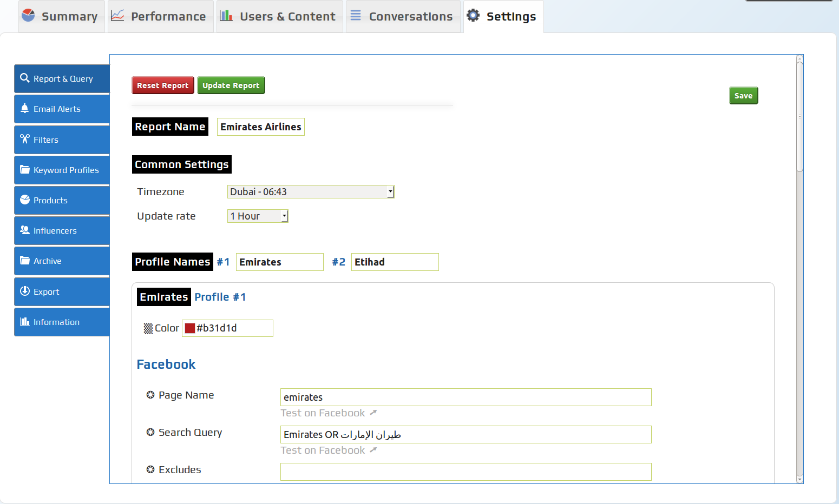Viewport: 839px width, 504px height.
Task: Click Profile #1 name field Emirates
Action: pos(279,262)
